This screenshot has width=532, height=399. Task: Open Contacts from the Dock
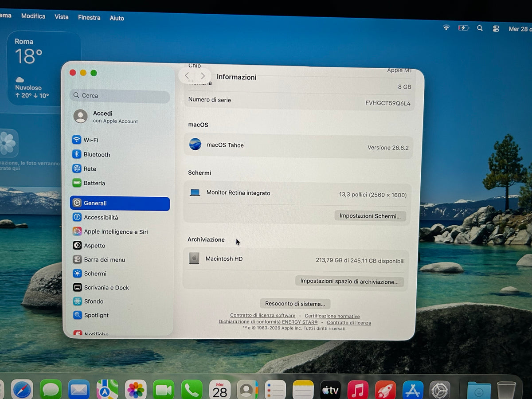click(247, 390)
